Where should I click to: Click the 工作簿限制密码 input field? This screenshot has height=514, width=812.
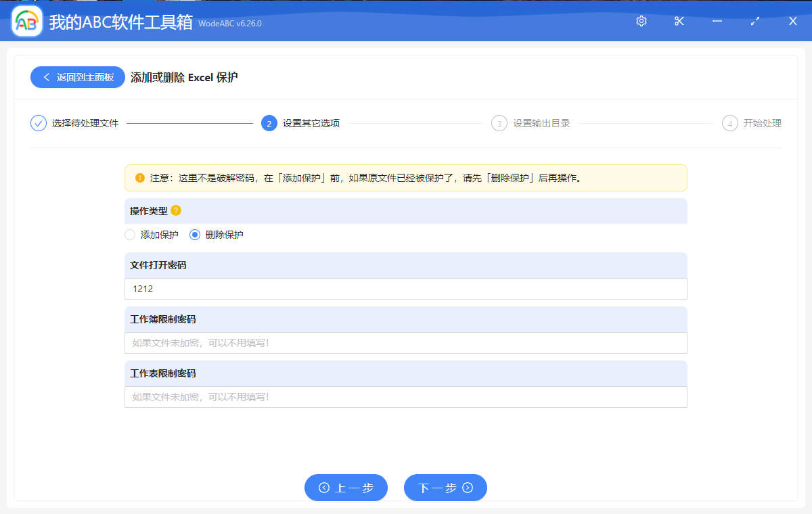click(406, 343)
